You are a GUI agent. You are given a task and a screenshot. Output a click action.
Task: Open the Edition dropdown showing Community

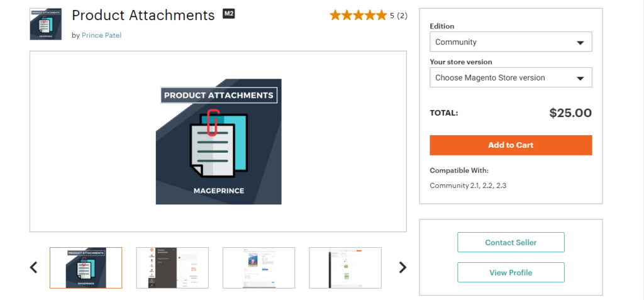(510, 42)
